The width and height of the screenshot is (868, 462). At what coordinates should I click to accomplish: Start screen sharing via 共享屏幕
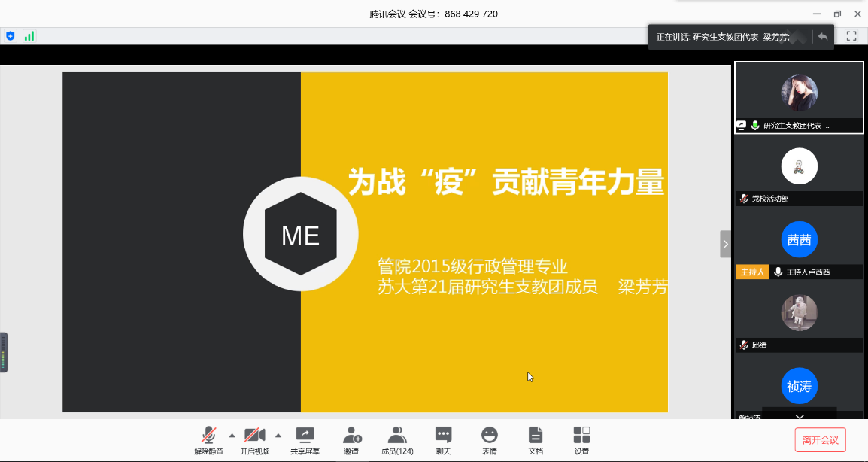tap(305, 439)
